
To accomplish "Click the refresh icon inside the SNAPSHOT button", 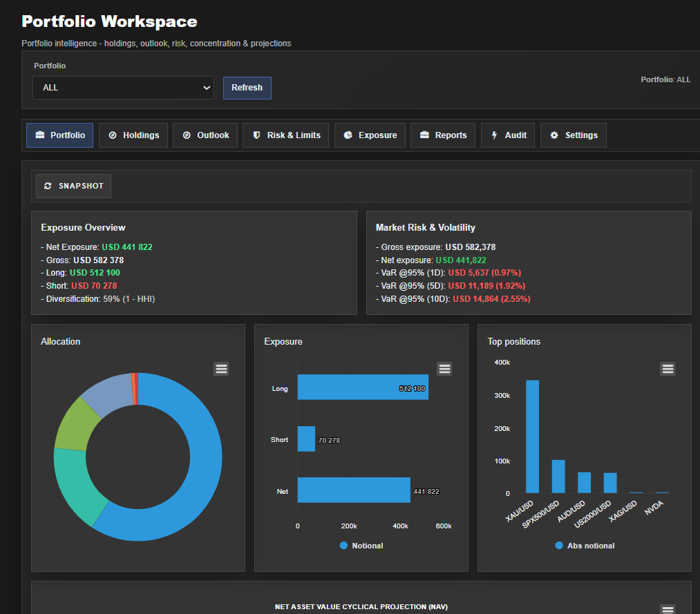I will pos(47,185).
